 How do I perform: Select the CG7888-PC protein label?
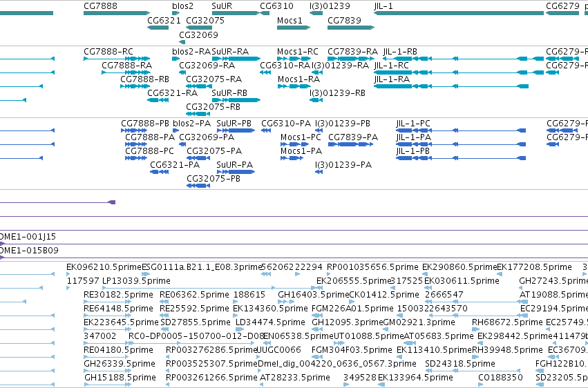(150, 151)
